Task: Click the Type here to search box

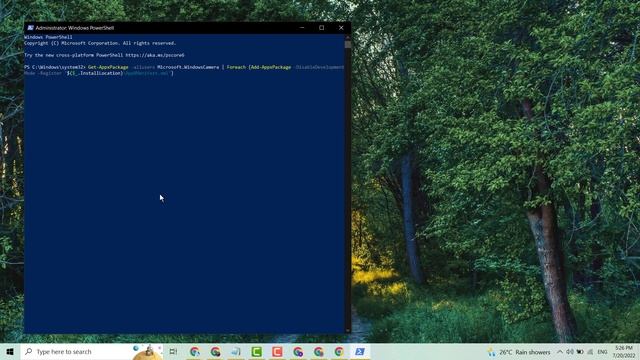Action: 91,351
